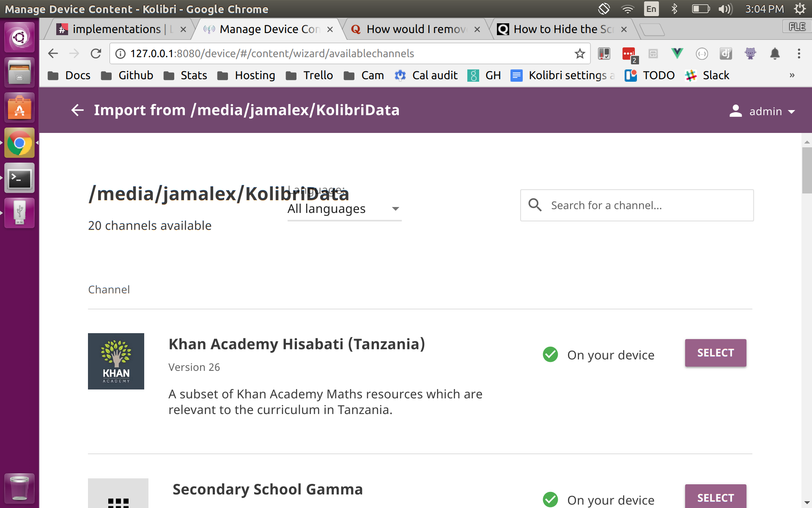Click the LastPass extension with 2 notifications
The width and height of the screenshot is (812, 508).
pos(629,54)
